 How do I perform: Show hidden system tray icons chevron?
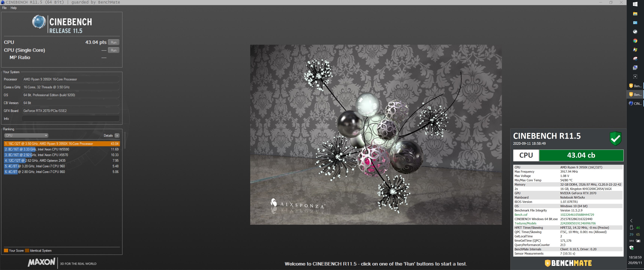pyautogui.click(x=631, y=221)
